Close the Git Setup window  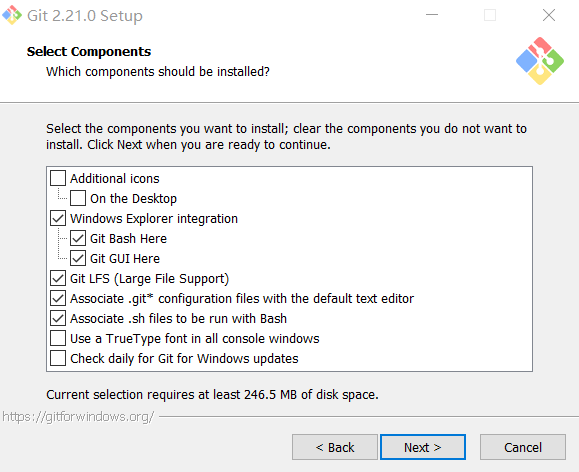549,15
